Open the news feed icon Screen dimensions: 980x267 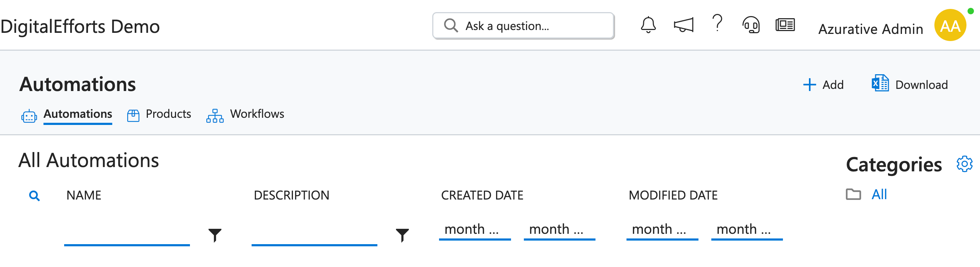click(x=785, y=25)
